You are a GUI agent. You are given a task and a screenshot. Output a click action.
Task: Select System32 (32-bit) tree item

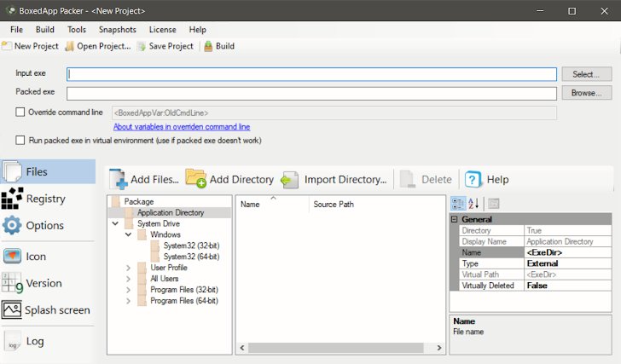191,246
